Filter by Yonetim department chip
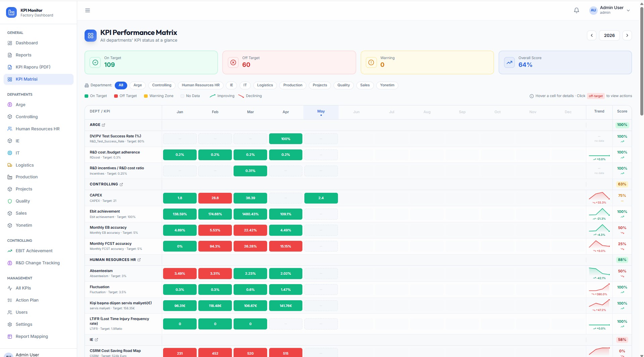The height and width of the screenshot is (357, 644). (387, 85)
